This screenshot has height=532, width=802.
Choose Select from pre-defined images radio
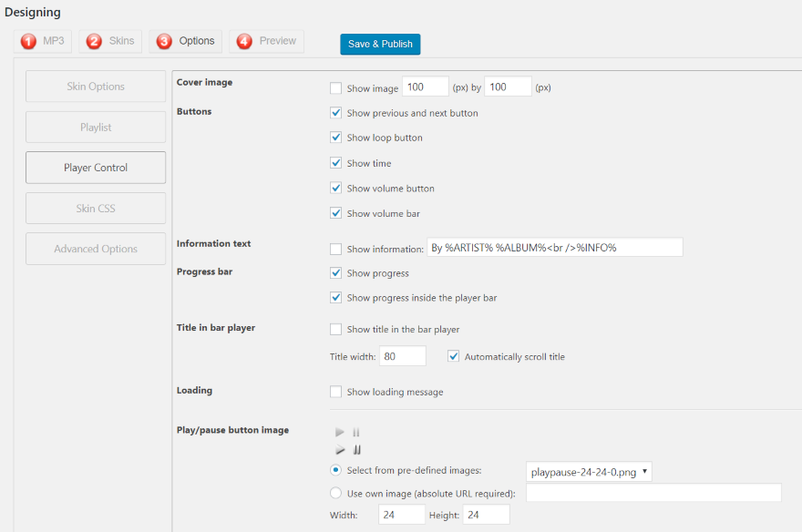[x=335, y=470]
